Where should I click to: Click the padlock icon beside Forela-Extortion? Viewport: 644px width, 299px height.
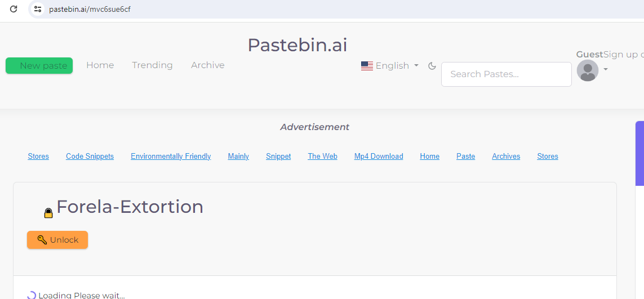(x=48, y=213)
